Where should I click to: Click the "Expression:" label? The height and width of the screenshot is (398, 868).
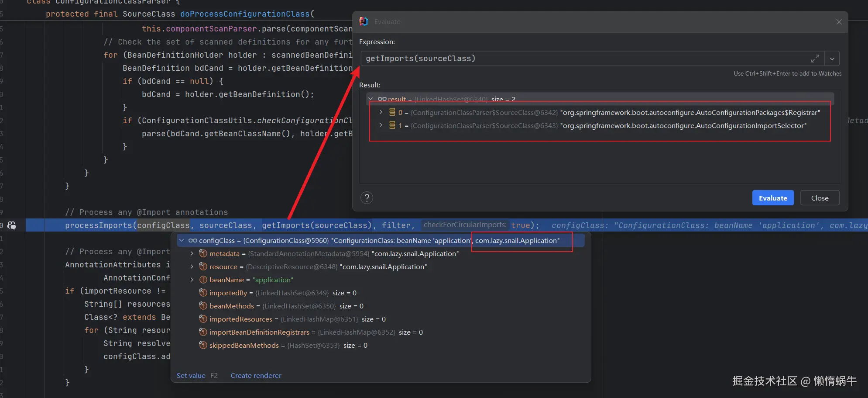377,42
